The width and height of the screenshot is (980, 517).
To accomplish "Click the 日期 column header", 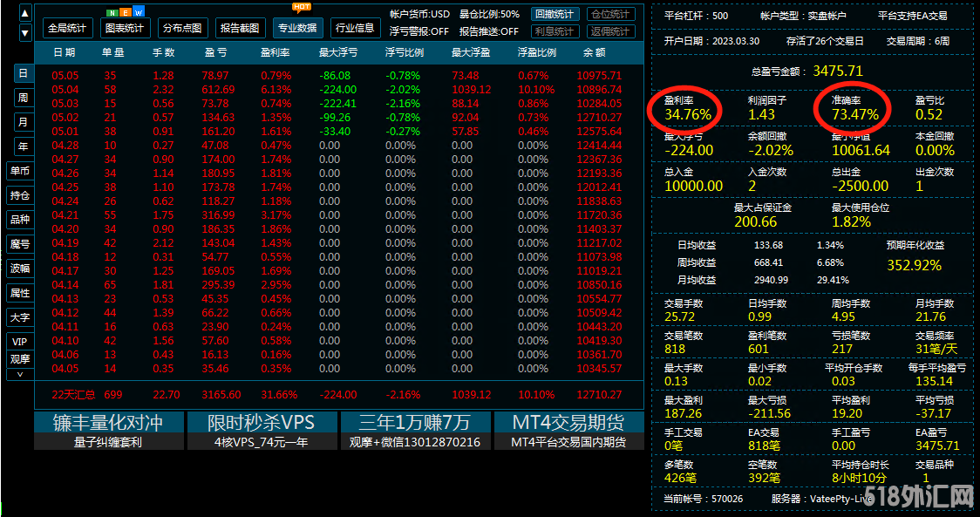I will pos(65,53).
